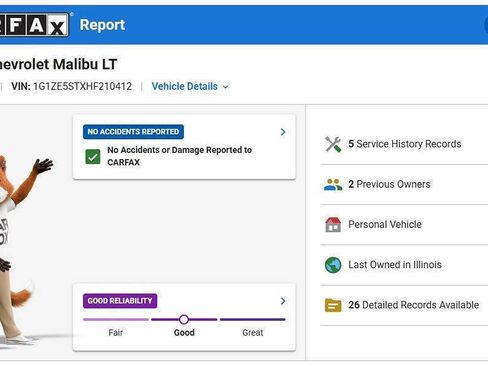The image size is (488, 366).
Task: Click the wrench service history icon
Action: click(333, 144)
